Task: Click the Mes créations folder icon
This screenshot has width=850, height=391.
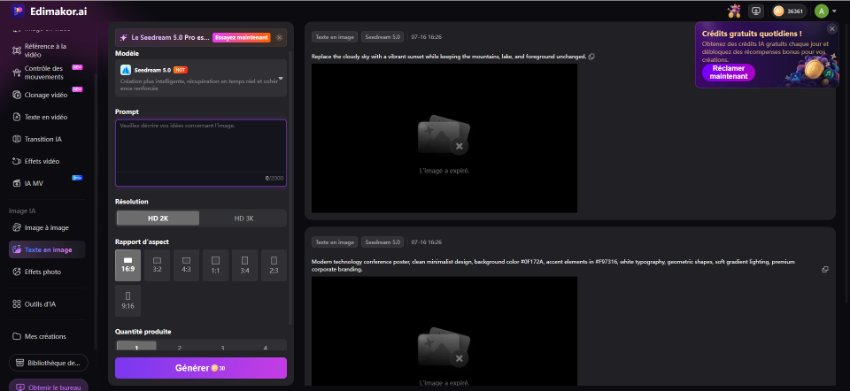Action: [16, 336]
